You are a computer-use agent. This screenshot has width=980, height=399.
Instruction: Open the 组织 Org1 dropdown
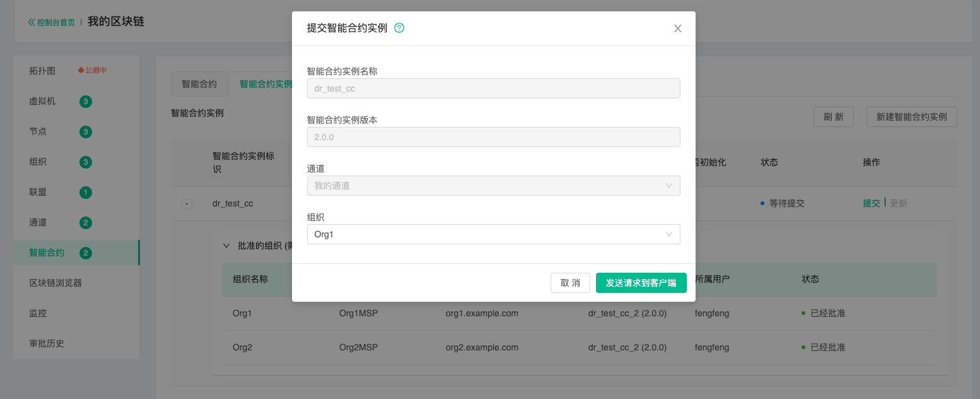[x=493, y=234]
